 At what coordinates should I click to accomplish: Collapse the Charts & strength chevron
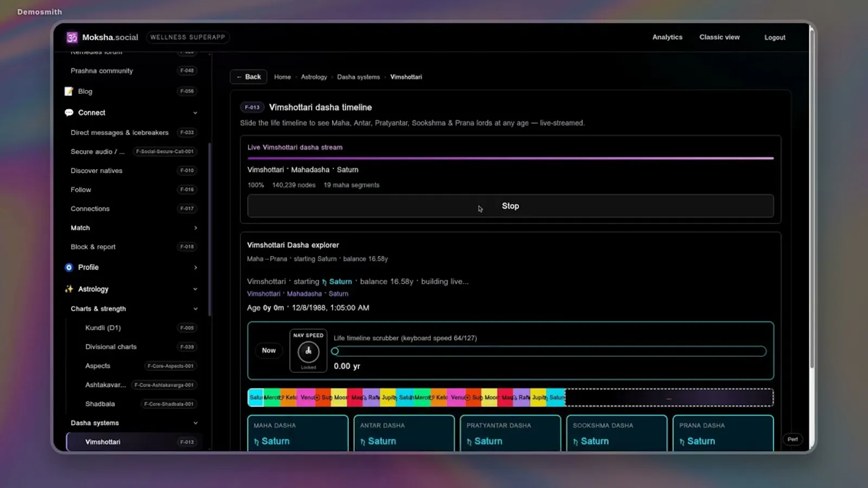[x=195, y=309]
